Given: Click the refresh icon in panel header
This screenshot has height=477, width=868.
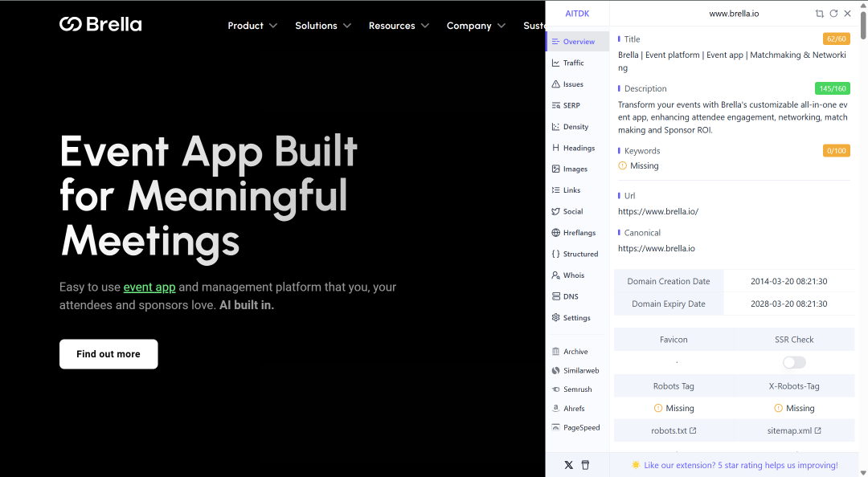Looking at the screenshot, I should point(833,14).
